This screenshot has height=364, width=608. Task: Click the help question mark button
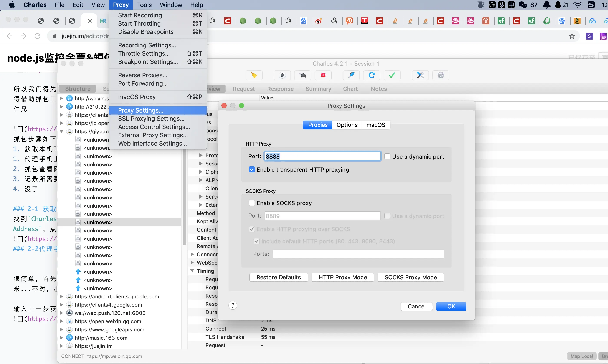(233, 305)
